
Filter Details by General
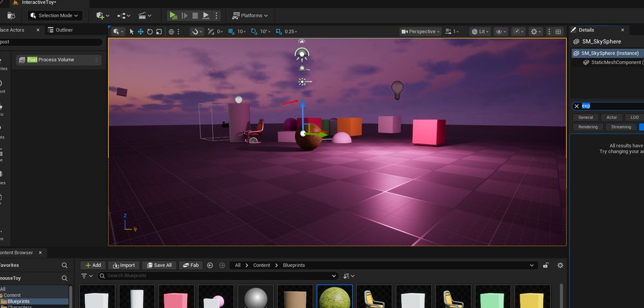click(585, 117)
